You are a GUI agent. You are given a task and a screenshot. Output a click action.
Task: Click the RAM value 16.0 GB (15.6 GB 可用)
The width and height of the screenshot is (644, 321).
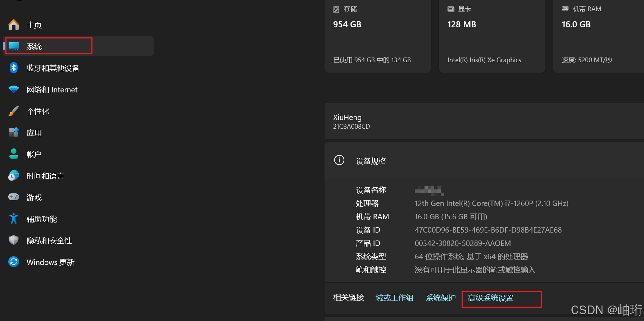pyautogui.click(x=451, y=217)
